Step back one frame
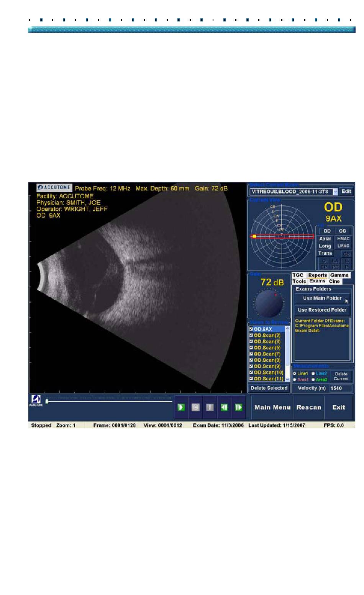The height and width of the screenshot is (595, 364). click(x=224, y=407)
